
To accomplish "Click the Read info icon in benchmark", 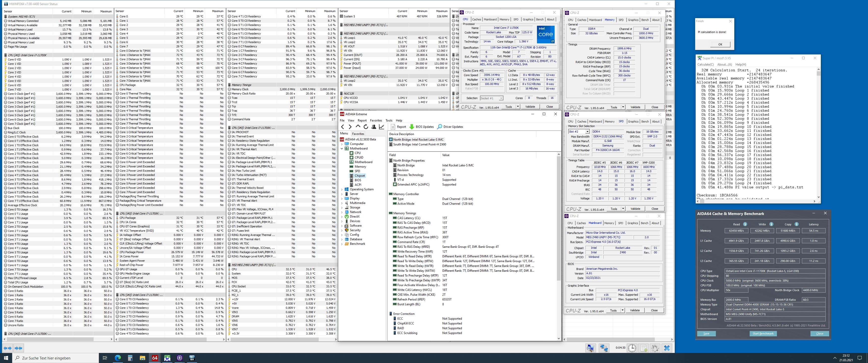I will (745, 224).
